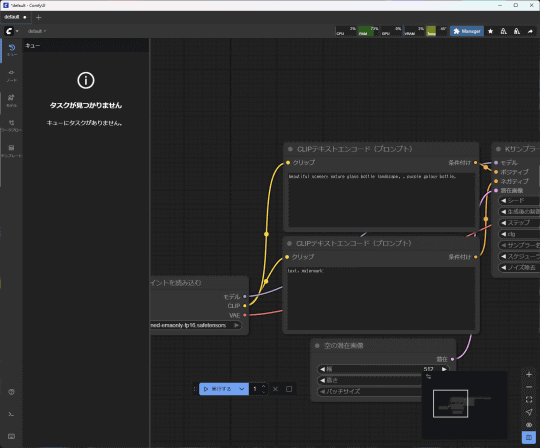
Task: Open the Manager button
Action: (467, 31)
